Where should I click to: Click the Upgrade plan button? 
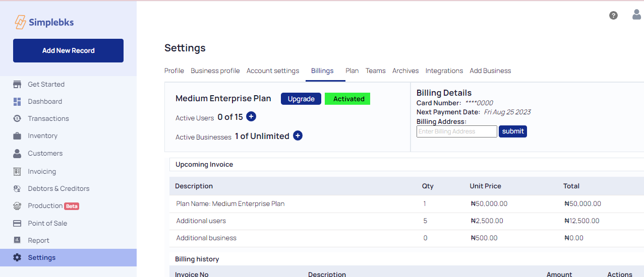coord(301,99)
